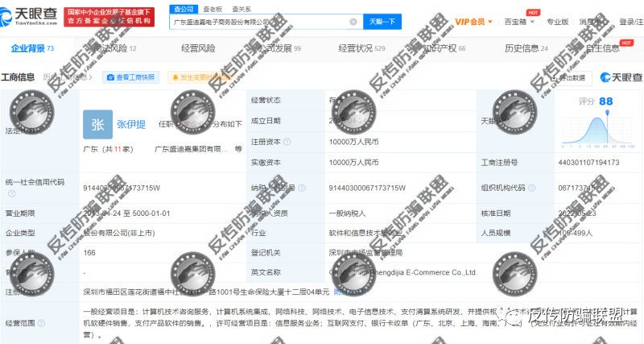Open the 自主信息 tab
This screenshot has width=644, height=344.
coord(602,48)
